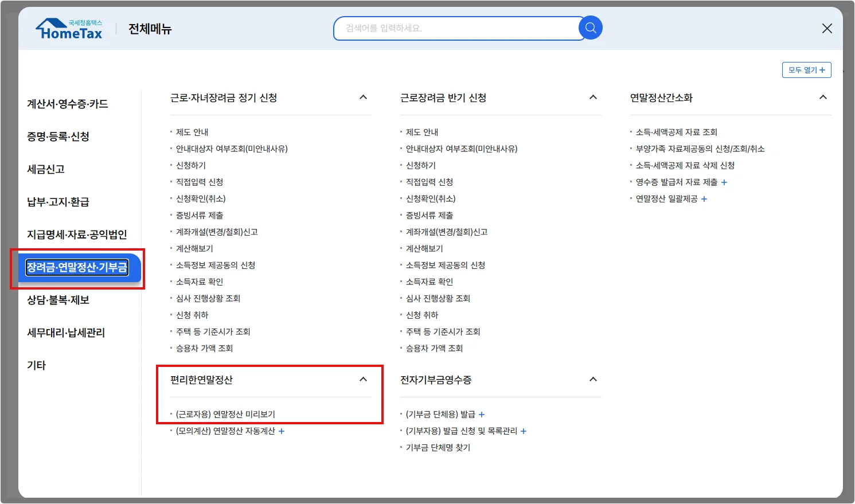Open 계좌개설(변경/철회)신고 under 정기 신청
The height and width of the screenshot is (504, 855).
coord(217,232)
